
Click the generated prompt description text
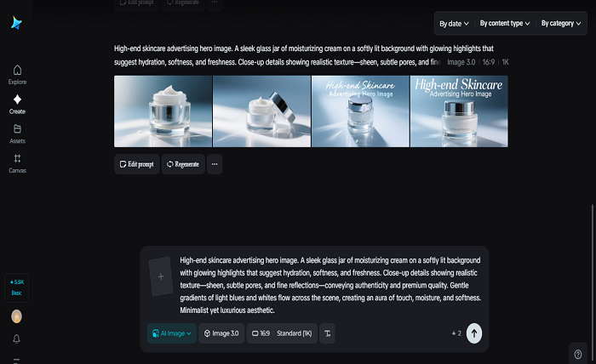[x=304, y=55]
